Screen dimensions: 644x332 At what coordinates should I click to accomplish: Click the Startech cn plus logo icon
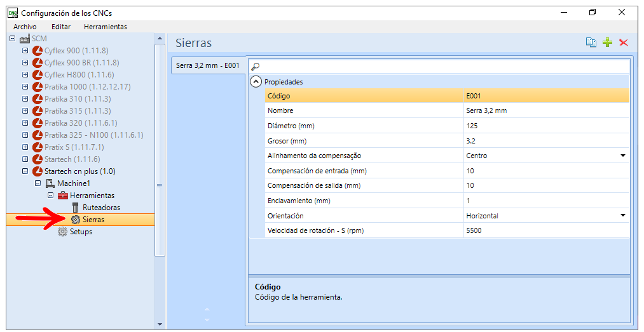tap(38, 171)
